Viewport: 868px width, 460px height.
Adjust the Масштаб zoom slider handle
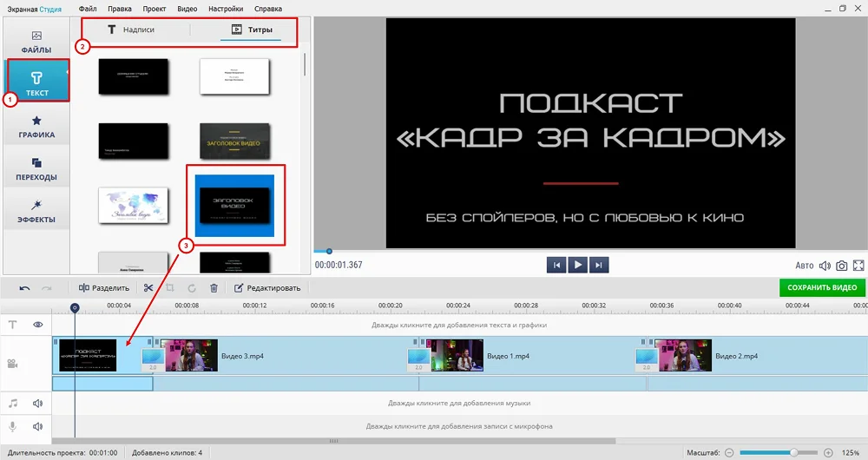pos(794,453)
